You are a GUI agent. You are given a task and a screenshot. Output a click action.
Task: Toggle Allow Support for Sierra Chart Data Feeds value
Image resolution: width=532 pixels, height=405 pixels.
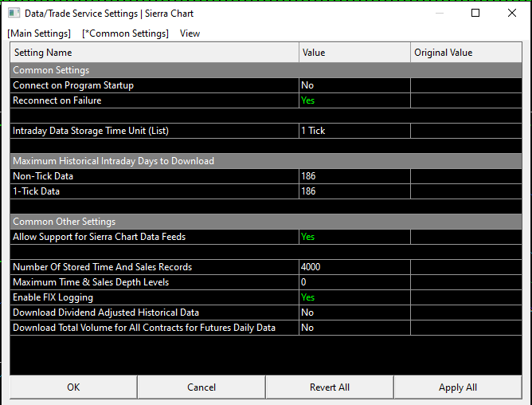[354, 237]
